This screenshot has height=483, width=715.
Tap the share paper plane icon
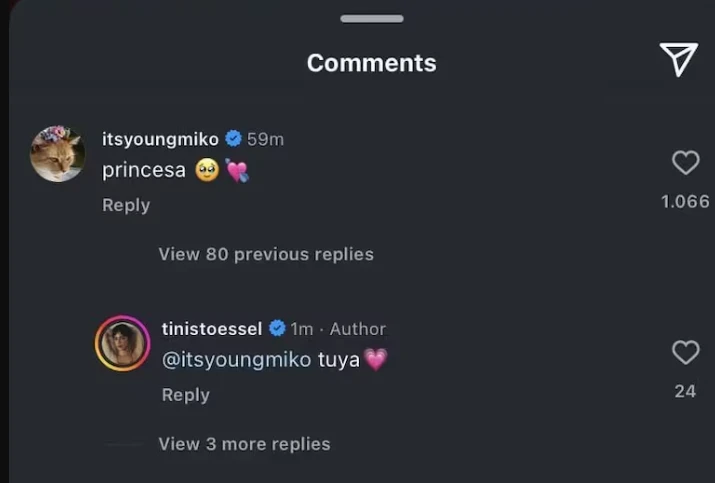(678, 60)
